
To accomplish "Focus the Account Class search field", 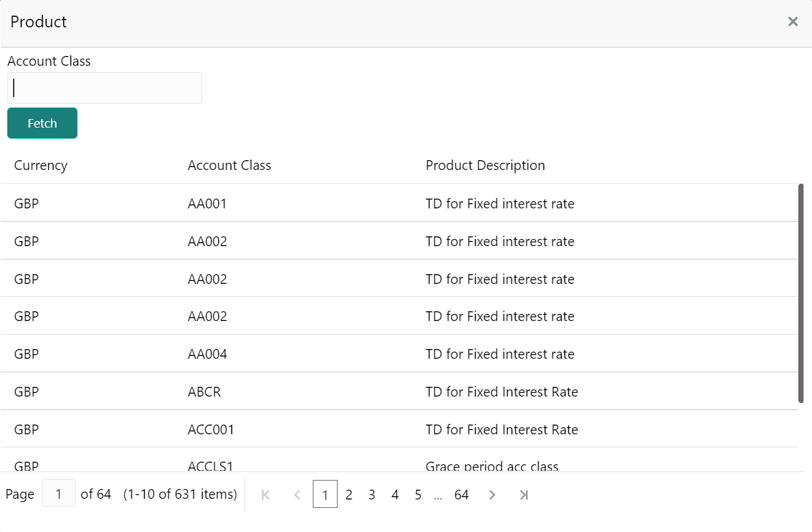I will point(104,88).
